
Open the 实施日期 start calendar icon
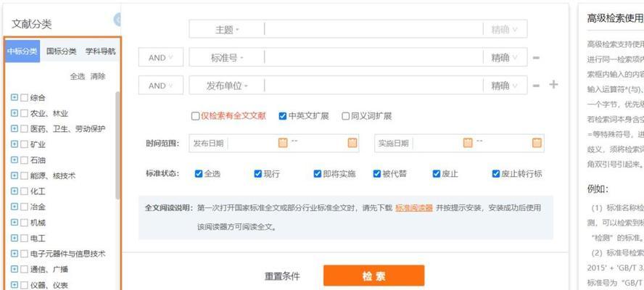pos(468,143)
